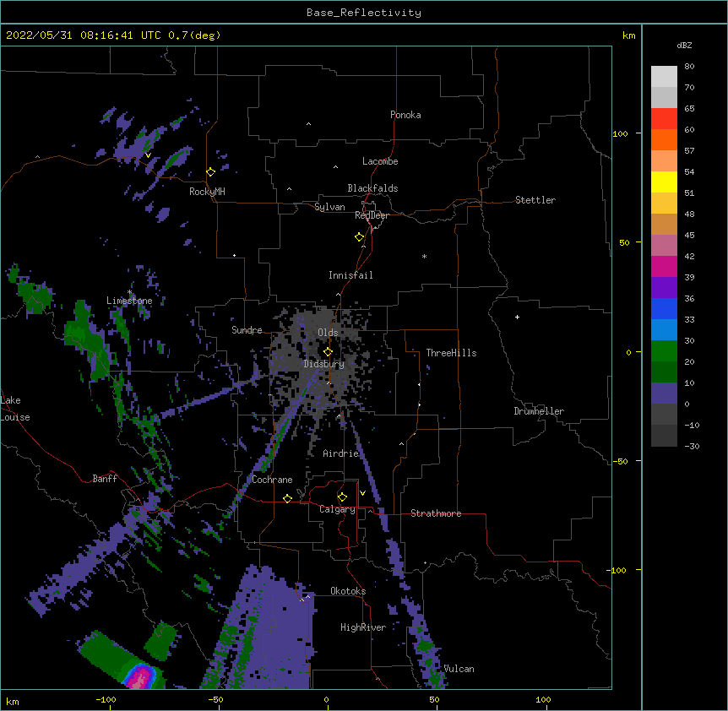The width and height of the screenshot is (728, 711).
Task: Click the Lacombe city label
Action: coord(380,161)
